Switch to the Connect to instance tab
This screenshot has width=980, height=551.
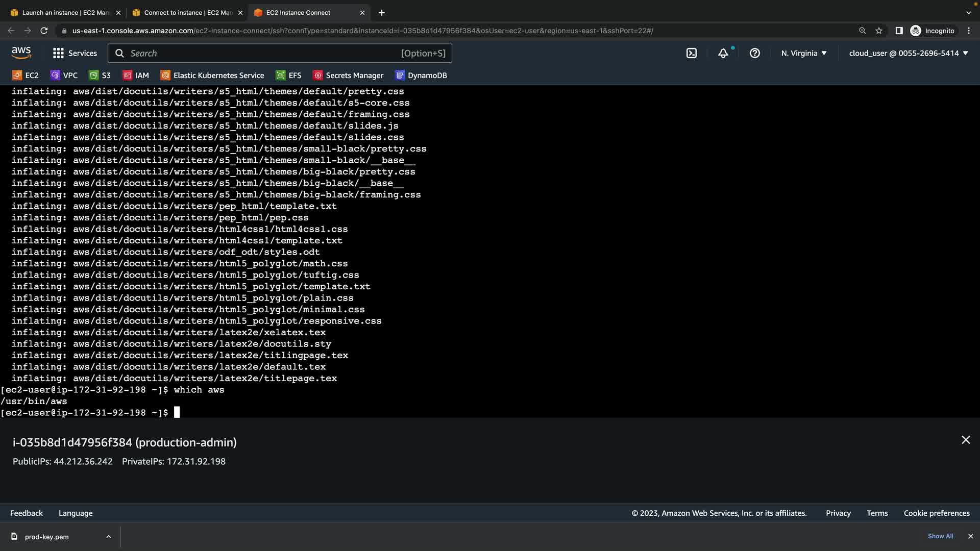[x=184, y=13]
